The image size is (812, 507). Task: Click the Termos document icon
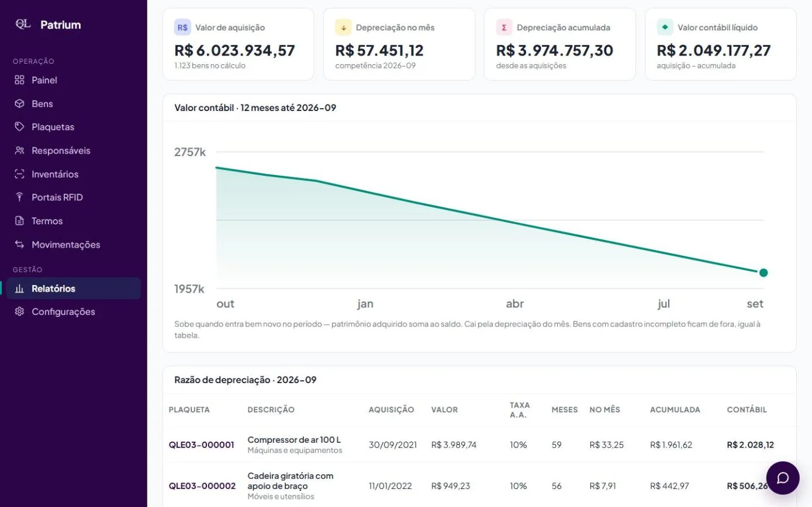[19, 221]
